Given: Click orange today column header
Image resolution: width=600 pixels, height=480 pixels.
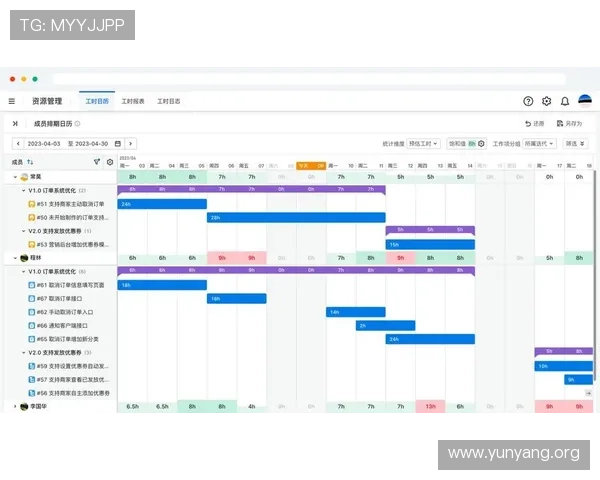Looking at the screenshot, I should pyautogui.click(x=311, y=165).
